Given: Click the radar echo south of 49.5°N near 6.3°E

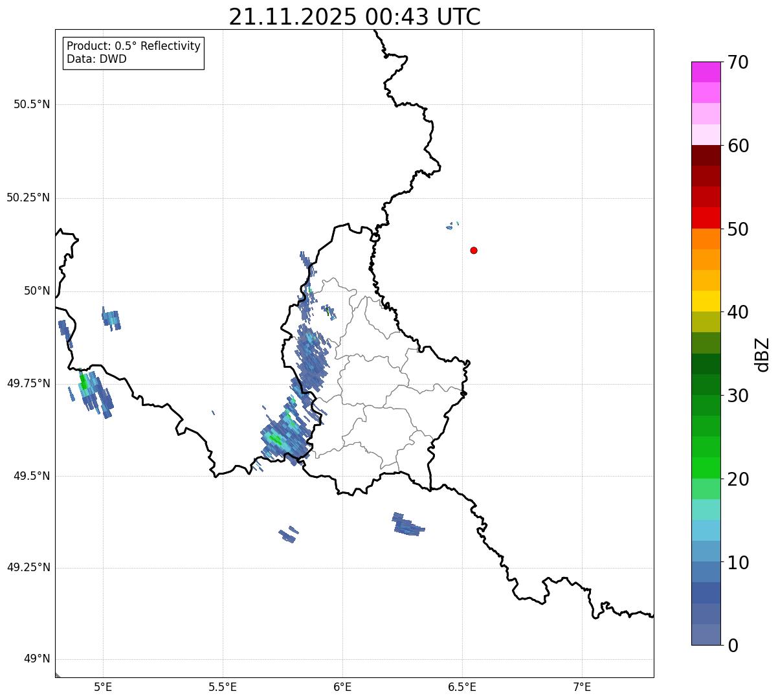Looking at the screenshot, I should pos(408,524).
